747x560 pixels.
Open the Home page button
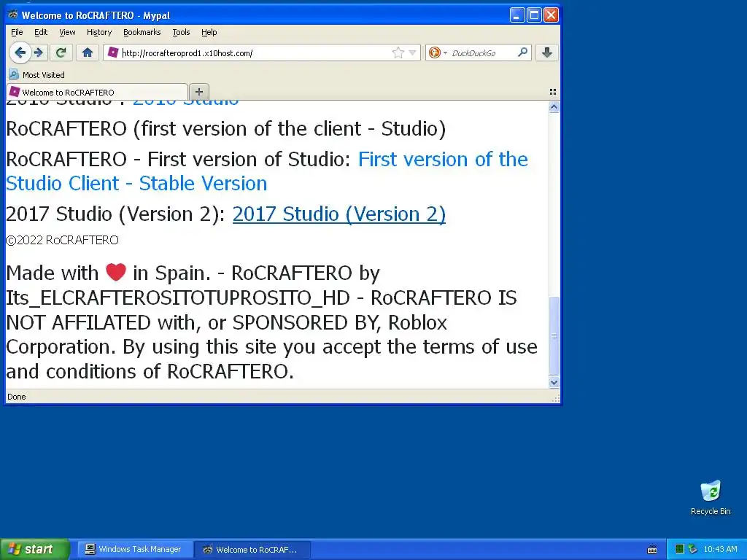[88, 52]
